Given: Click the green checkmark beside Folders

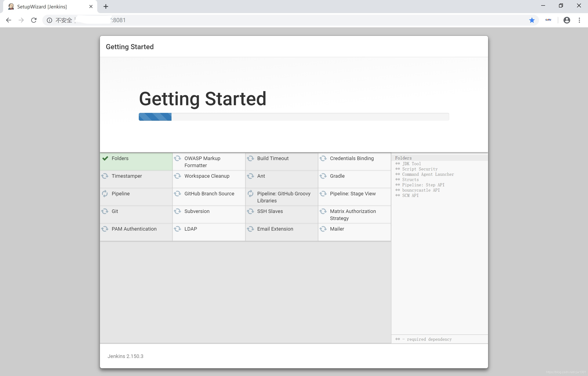Looking at the screenshot, I should tap(105, 159).
